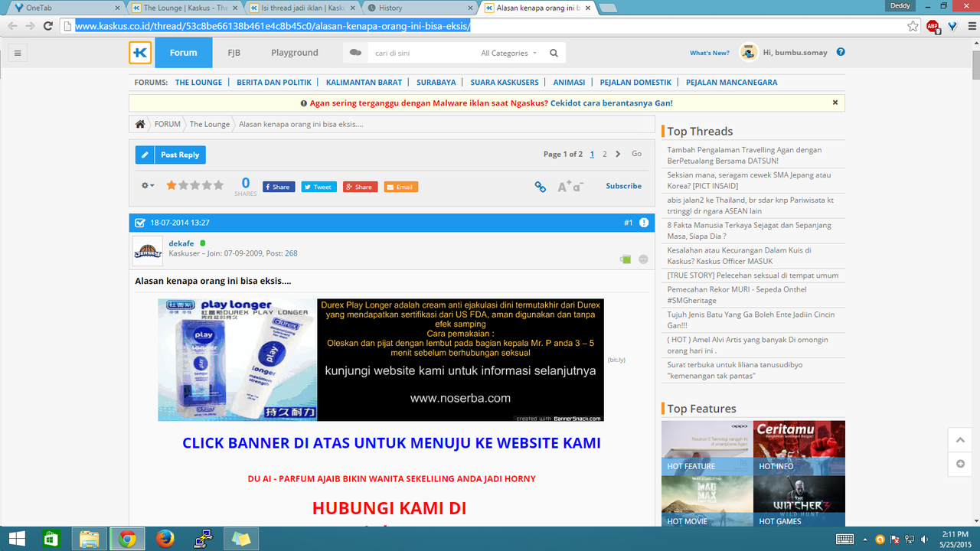Screen dimensions: 980x551
Task: Jump to page top with the up arrow button
Action: pyautogui.click(x=960, y=440)
